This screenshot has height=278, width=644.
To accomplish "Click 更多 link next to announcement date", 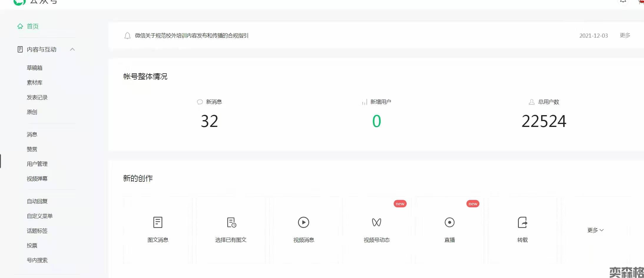I will [625, 35].
